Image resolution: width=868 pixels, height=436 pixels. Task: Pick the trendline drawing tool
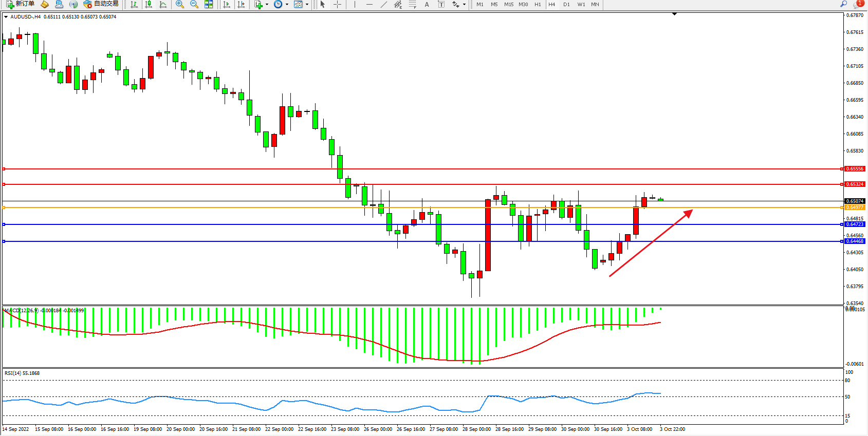click(383, 4)
